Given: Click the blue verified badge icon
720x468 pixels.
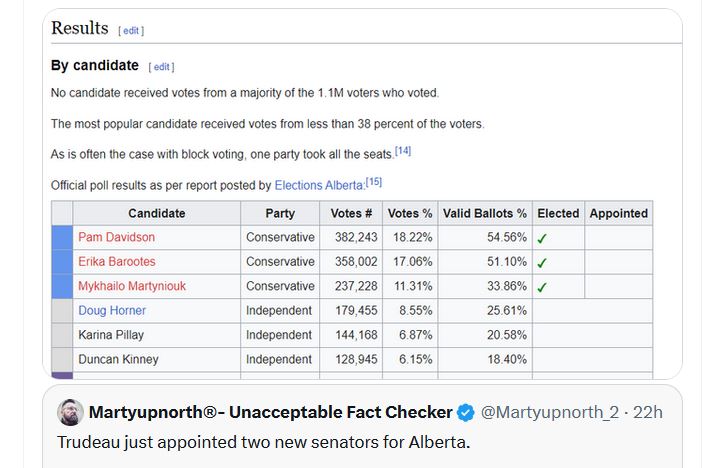Looking at the screenshot, I should [x=466, y=412].
